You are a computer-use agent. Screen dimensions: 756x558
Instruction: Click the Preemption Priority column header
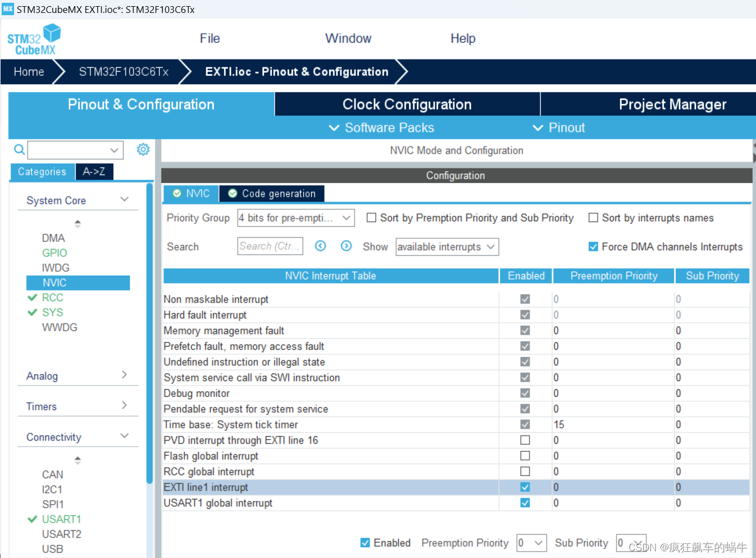[614, 276]
